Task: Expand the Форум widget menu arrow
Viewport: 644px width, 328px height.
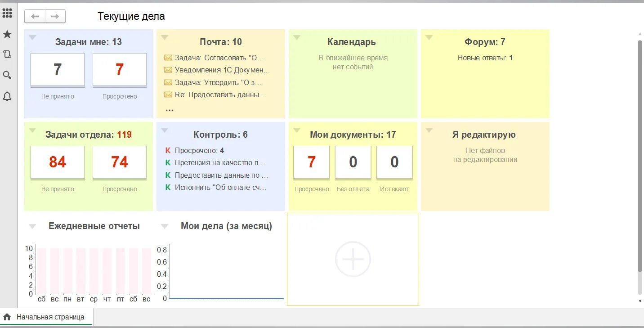Action: (x=429, y=38)
